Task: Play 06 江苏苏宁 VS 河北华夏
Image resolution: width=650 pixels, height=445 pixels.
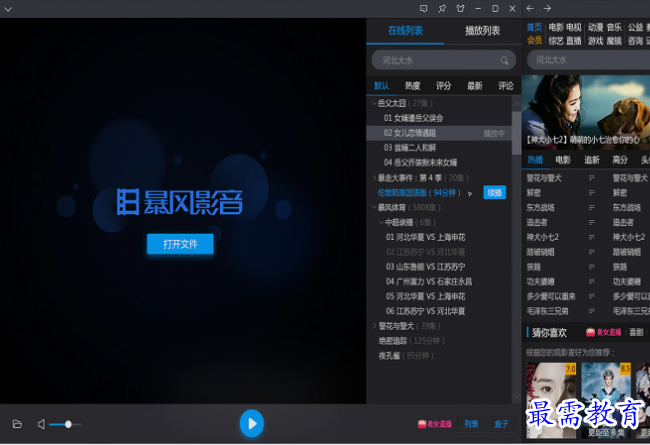Action: tap(426, 311)
